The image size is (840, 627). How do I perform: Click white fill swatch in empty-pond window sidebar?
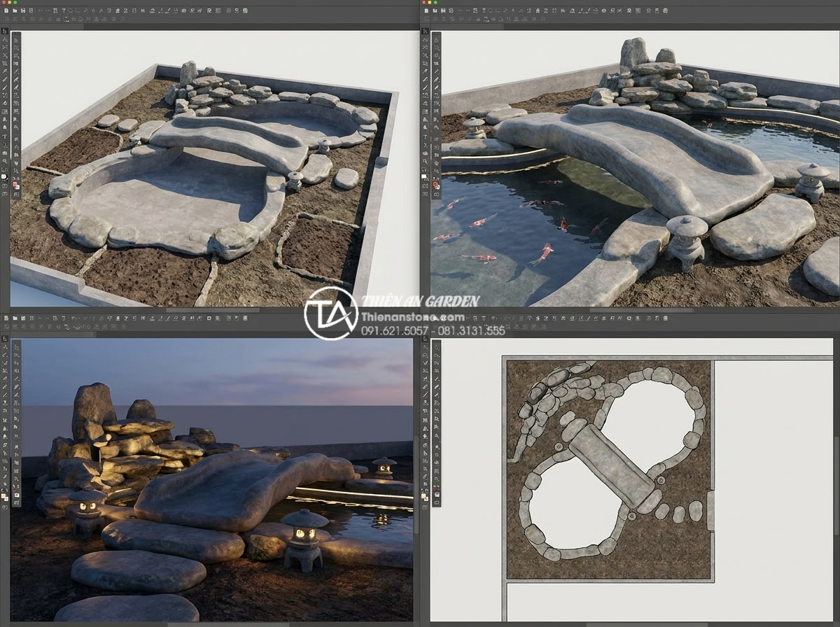coord(4,176)
